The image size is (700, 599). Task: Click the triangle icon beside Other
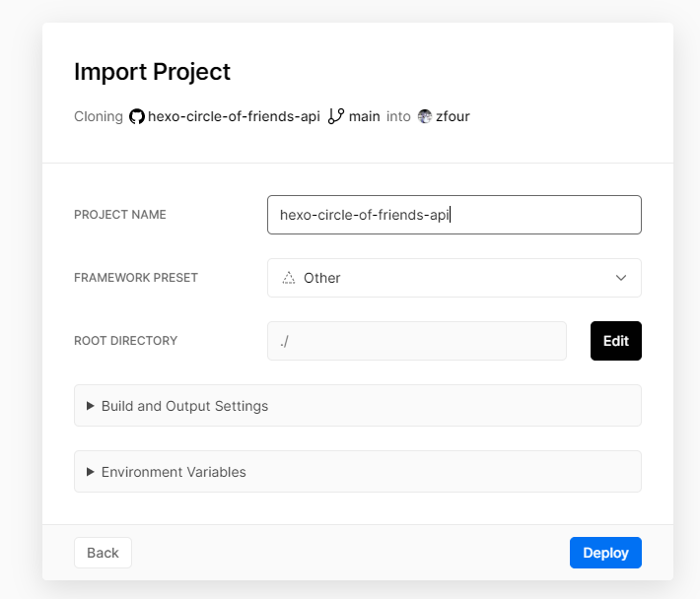(x=289, y=278)
